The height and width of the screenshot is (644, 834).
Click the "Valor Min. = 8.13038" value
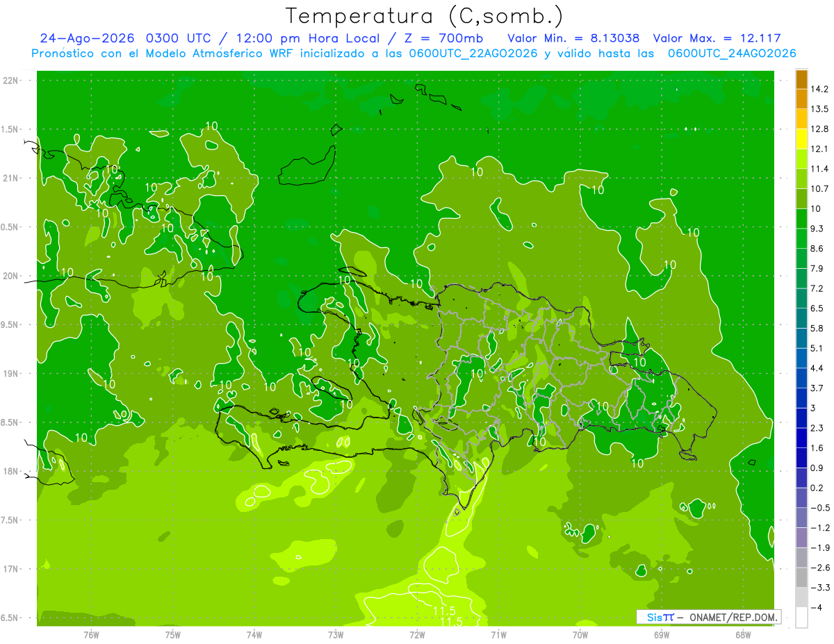[573, 39]
